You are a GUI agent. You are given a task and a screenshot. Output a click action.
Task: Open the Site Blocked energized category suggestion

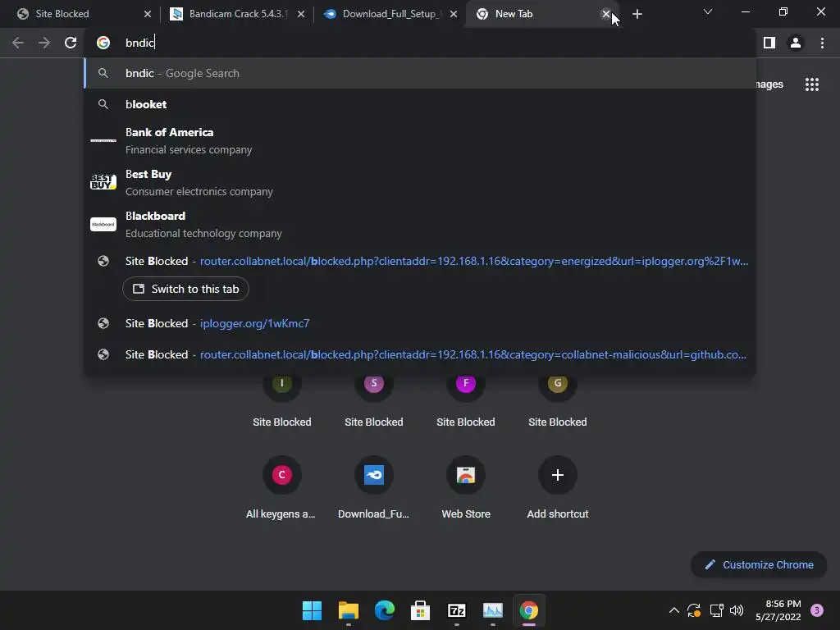420,261
